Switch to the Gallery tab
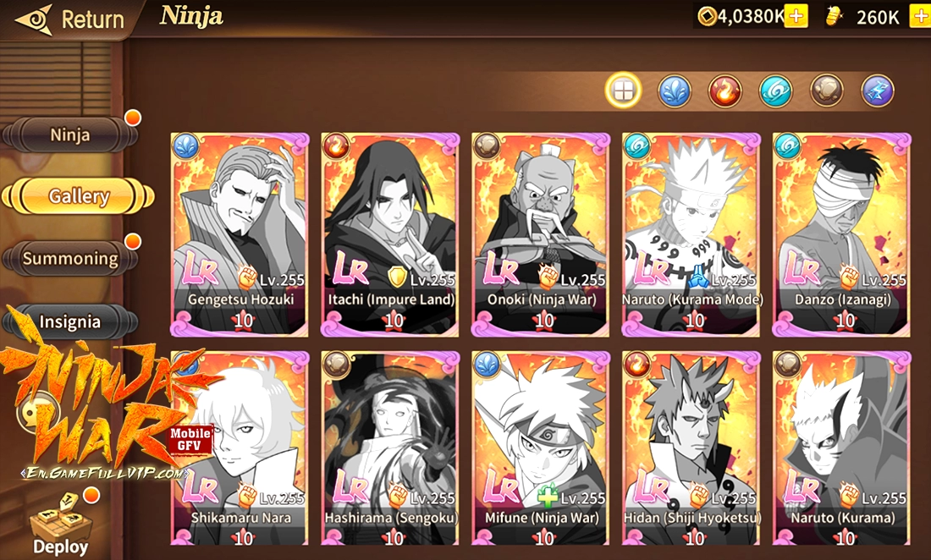 click(x=79, y=195)
